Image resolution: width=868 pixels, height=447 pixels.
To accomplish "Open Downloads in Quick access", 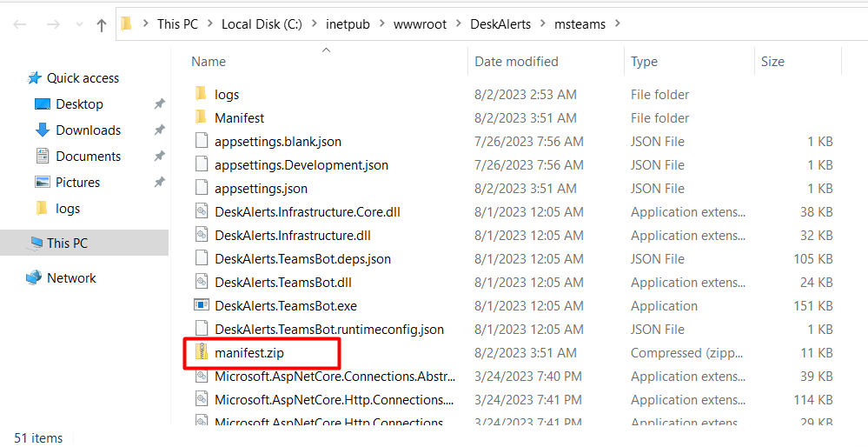I will pyautogui.click(x=88, y=130).
